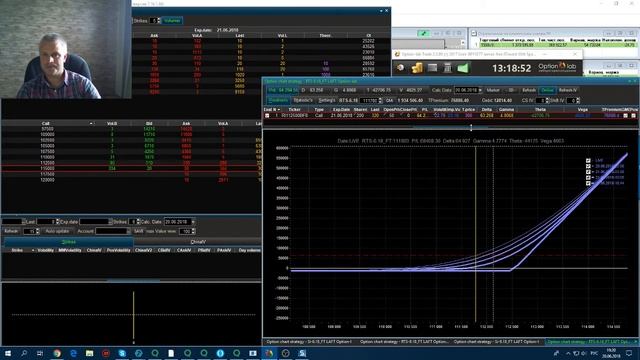The image size is (640, 360).
Task: Open Windows Start menu
Action: click(8, 353)
